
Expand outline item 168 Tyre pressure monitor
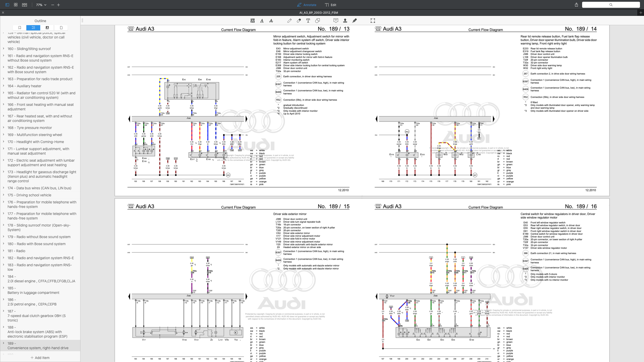pyautogui.click(x=4, y=127)
